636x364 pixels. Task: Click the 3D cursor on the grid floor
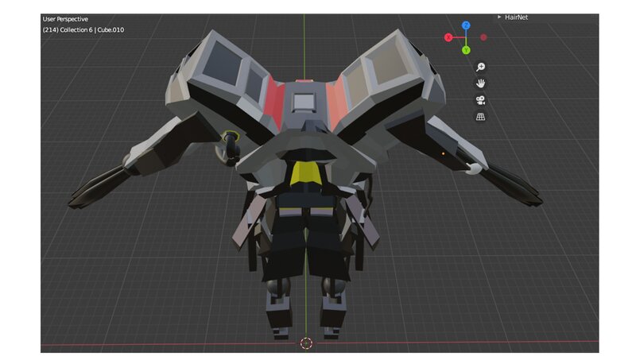point(306,343)
